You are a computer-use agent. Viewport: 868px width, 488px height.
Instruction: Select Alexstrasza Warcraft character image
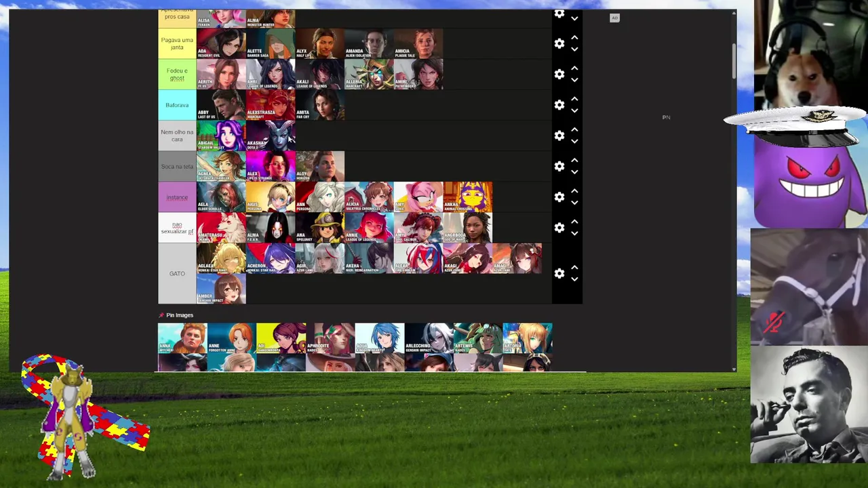270,105
